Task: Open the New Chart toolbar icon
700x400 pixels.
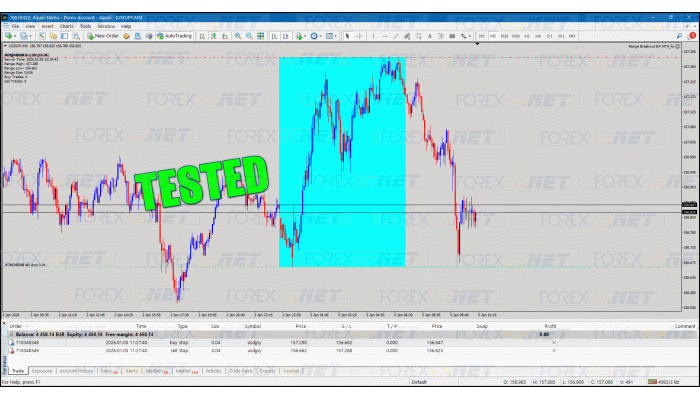Action: [x=8, y=36]
